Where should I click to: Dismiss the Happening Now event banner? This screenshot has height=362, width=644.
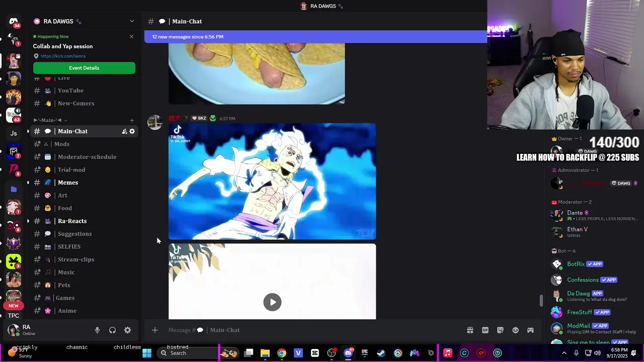[132, 36]
